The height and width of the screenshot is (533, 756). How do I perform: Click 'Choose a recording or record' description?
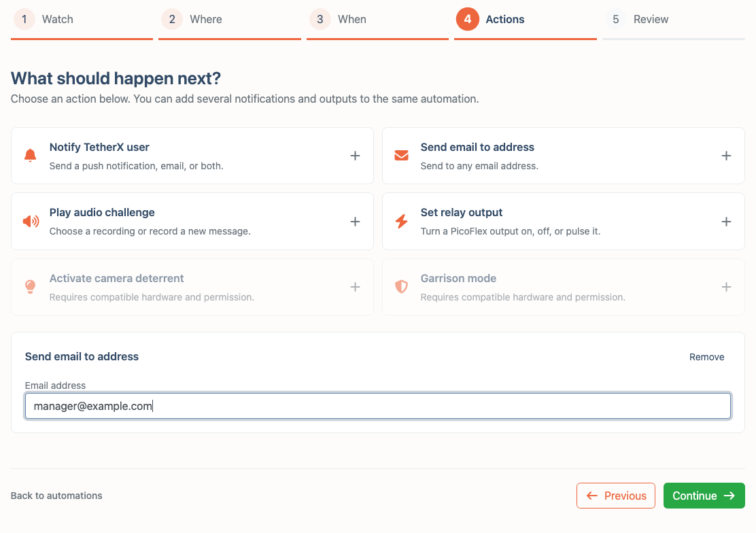click(150, 232)
